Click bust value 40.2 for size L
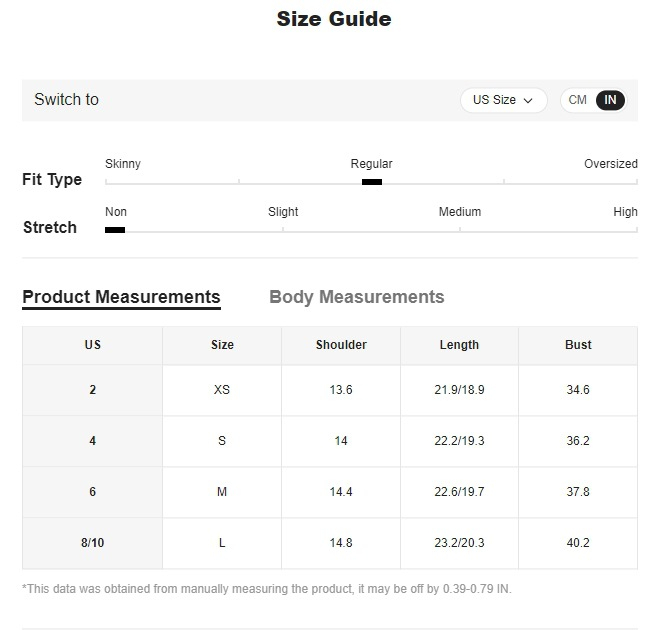This screenshot has width=663, height=630. coord(578,543)
